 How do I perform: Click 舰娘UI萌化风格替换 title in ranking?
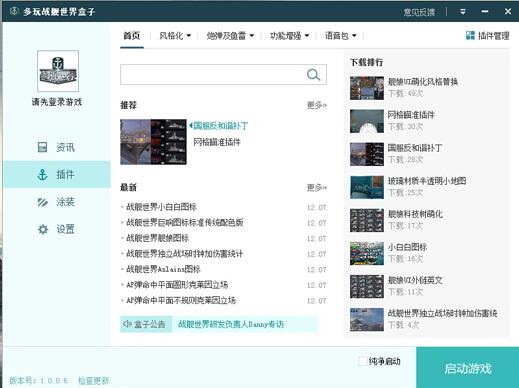pyautogui.click(x=423, y=82)
